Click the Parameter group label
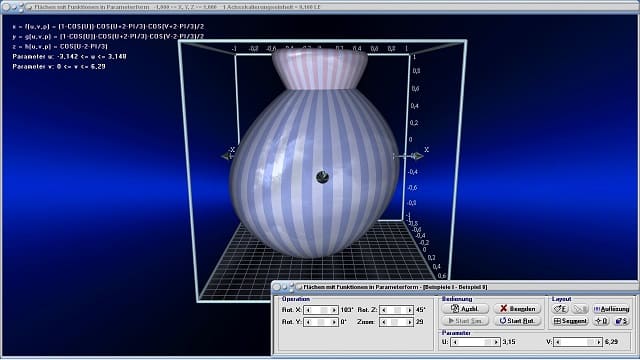Image resolution: width=640 pixels, height=360 pixels. [x=456, y=333]
